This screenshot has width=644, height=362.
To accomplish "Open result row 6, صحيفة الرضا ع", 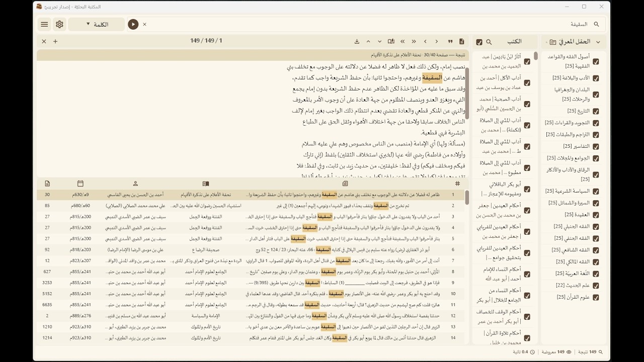I will click(252, 249).
